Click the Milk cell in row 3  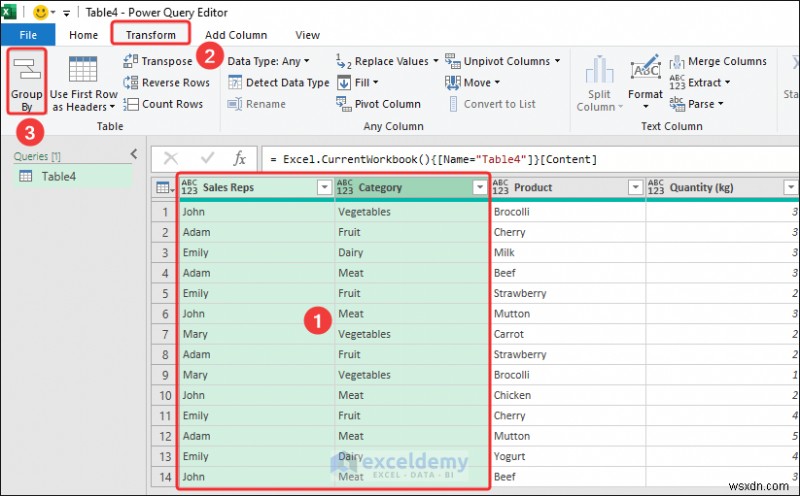(x=567, y=253)
